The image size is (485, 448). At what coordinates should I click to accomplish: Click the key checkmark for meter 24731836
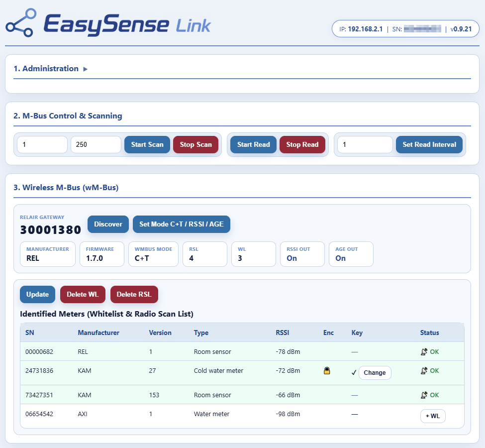pos(354,373)
